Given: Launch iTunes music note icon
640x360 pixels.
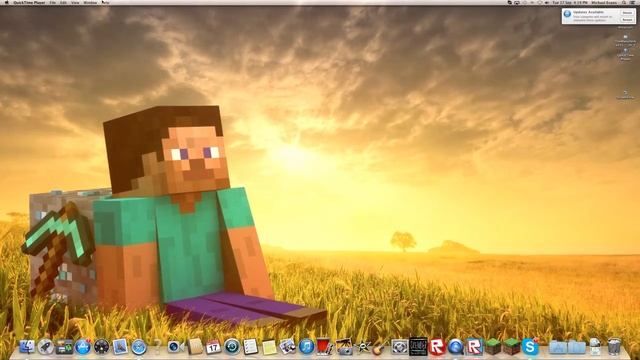Looking at the screenshot, I should pos(306,347).
